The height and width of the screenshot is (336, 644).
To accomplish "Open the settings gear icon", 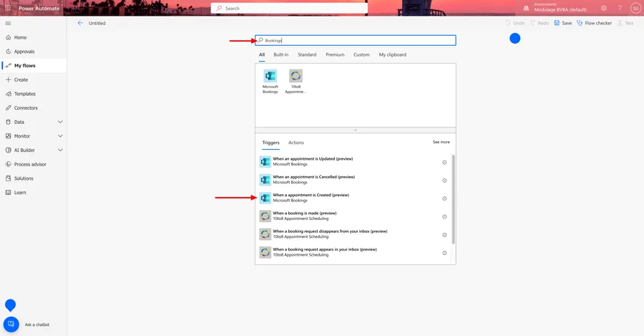I will [x=603, y=8].
